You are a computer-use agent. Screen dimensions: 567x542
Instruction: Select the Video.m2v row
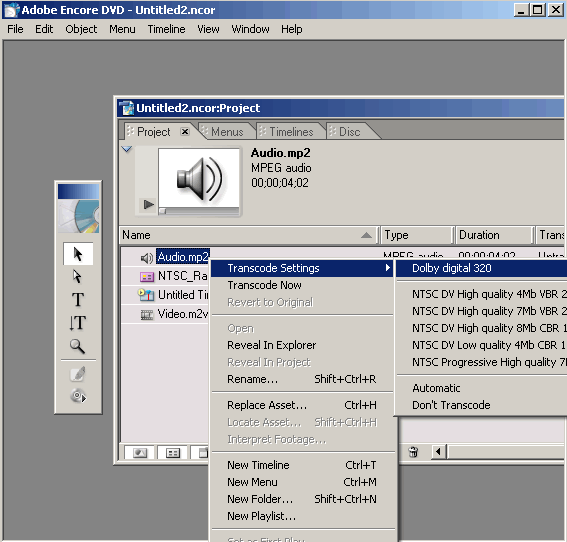pyautogui.click(x=183, y=314)
